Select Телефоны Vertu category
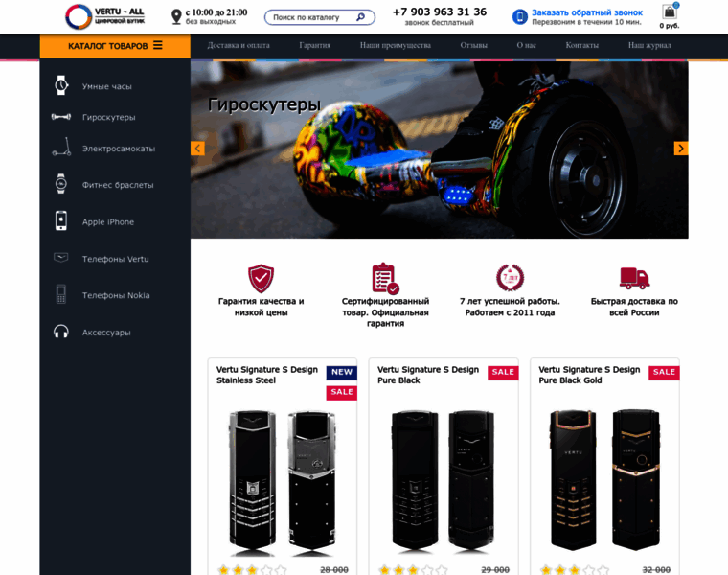 [x=116, y=259]
